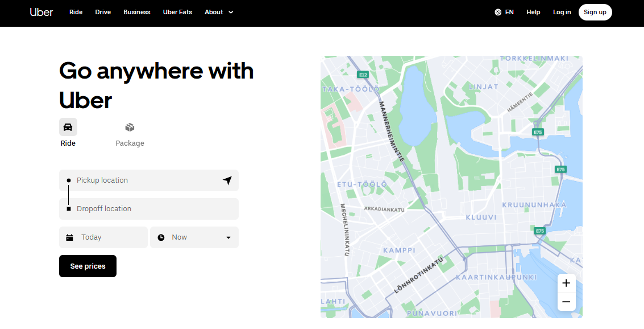Click the Pickup location input field
The height and width of the screenshot is (329, 644).
pyautogui.click(x=149, y=180)
